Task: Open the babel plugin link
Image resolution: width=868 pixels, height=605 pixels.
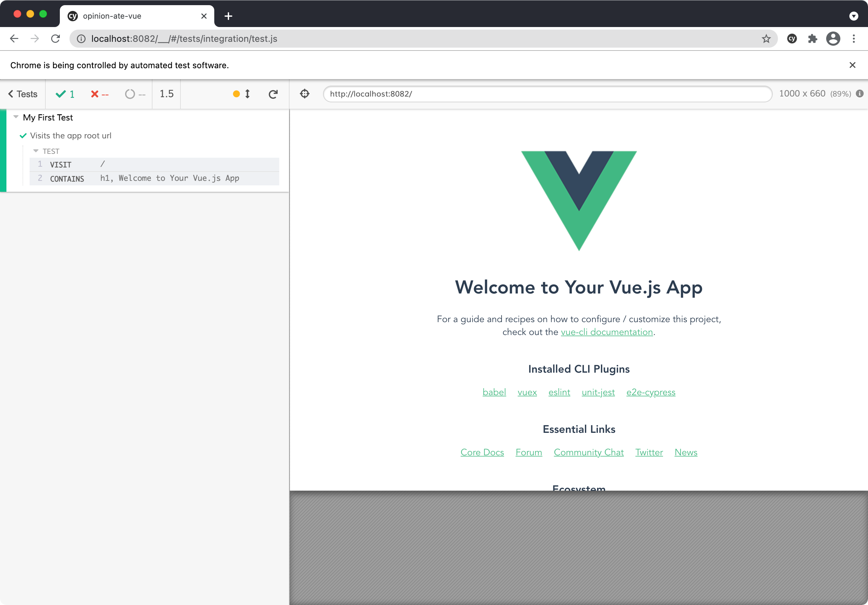Action: [494, 392]
